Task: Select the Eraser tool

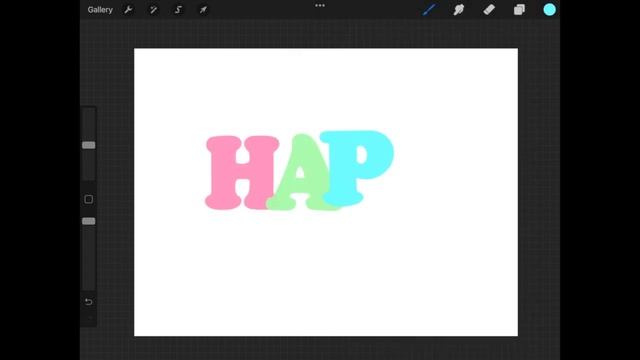Action: [x=489, y=10]
